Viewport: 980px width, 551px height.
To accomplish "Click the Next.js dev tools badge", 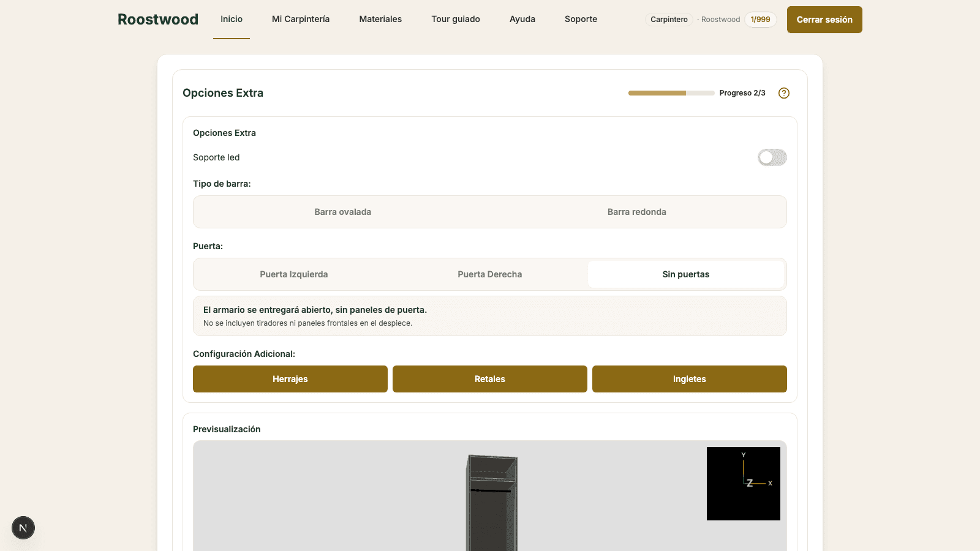I will coord(23,528).
